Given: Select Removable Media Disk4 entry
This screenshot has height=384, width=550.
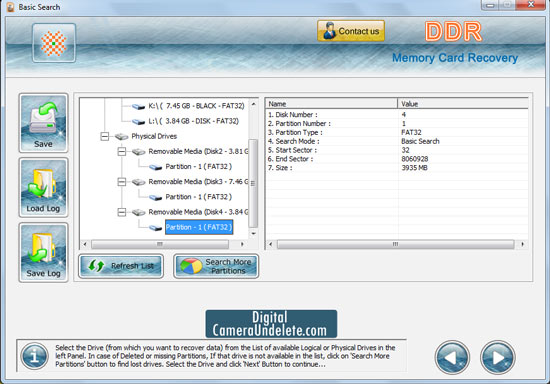Looking at the screenshot, I should 198,212.
